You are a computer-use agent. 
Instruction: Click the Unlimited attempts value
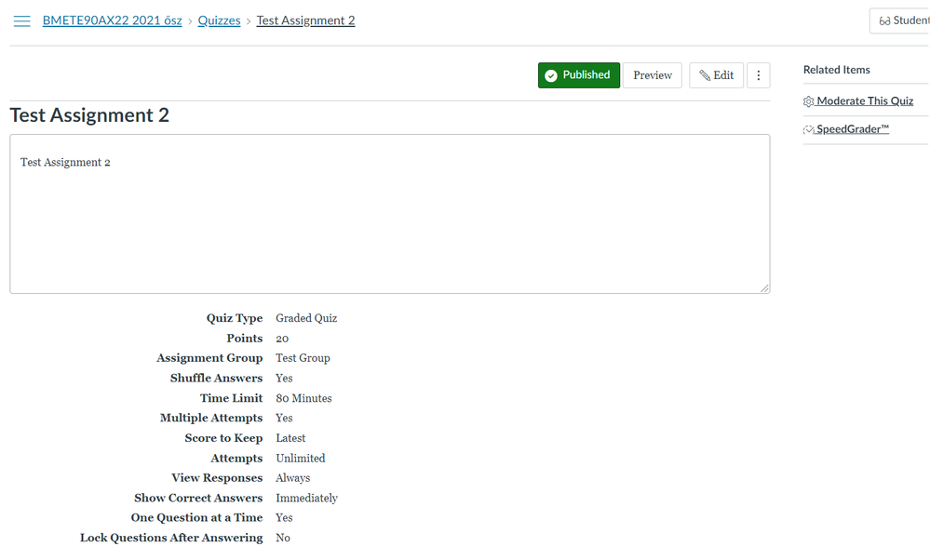click(x=300, y=458)
